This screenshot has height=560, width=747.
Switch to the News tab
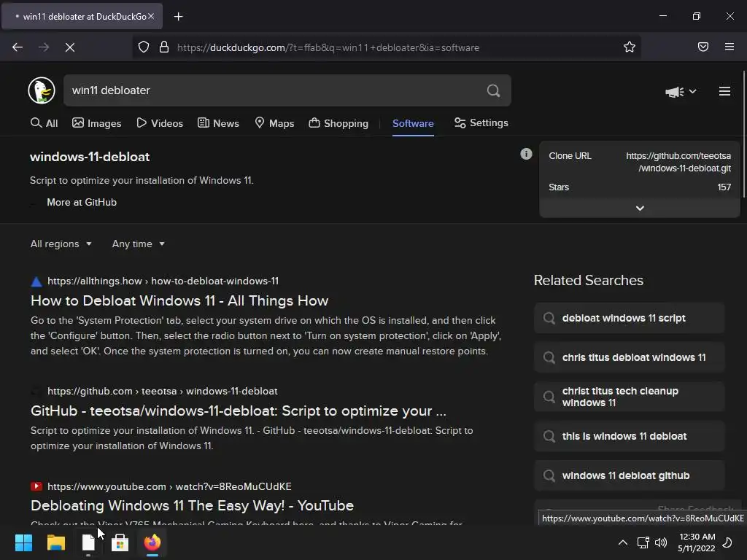[x=218, y=123]
